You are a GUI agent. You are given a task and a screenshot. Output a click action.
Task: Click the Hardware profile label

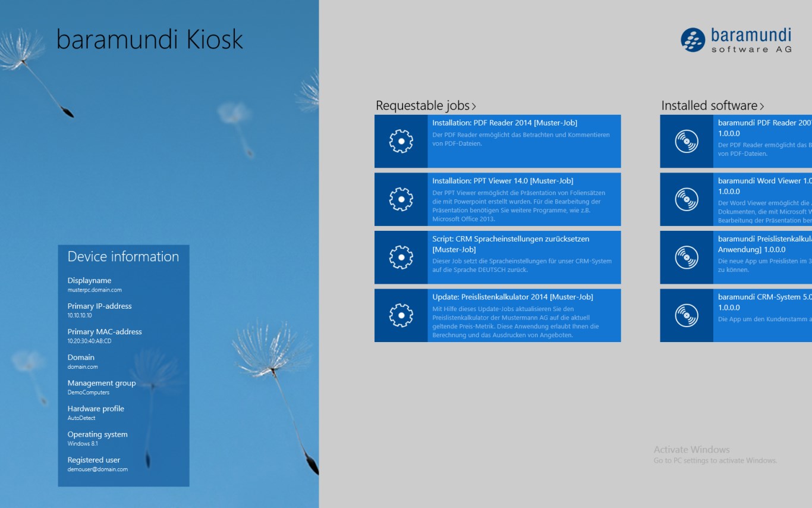click(96, 409)
